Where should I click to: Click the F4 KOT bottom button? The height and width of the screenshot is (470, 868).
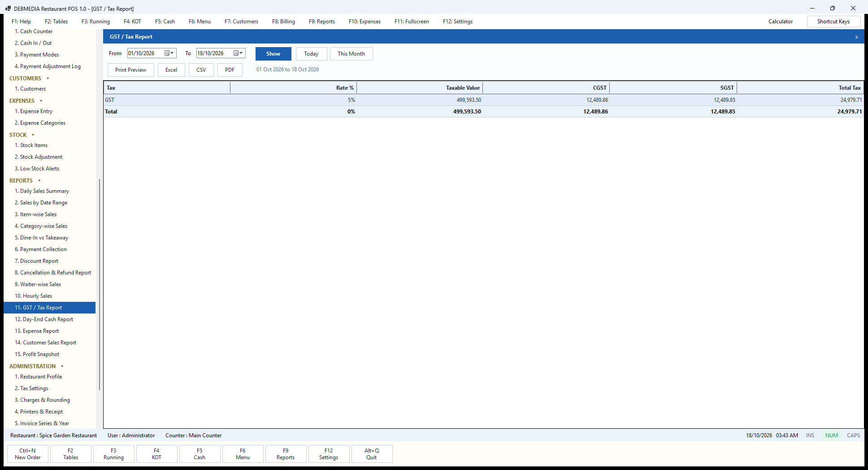tap(156, 454)
